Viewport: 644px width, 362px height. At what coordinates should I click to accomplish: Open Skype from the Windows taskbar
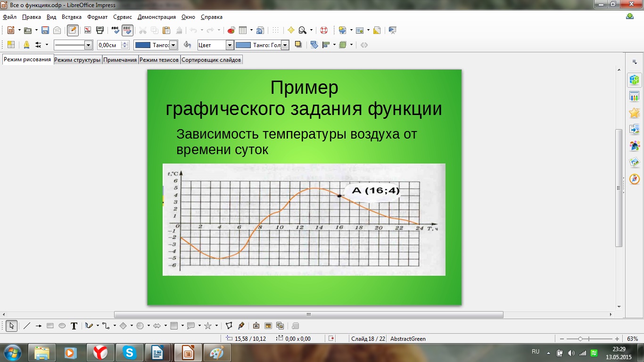[x=129, y=353]
